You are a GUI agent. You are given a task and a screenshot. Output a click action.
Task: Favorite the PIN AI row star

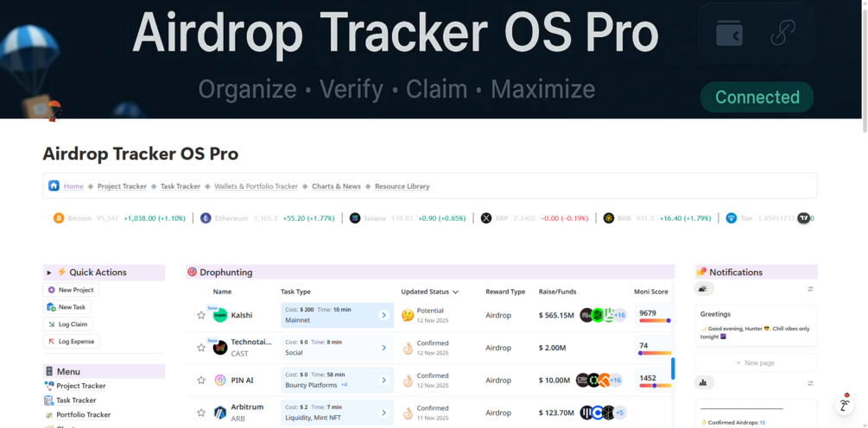coord(201,380)
